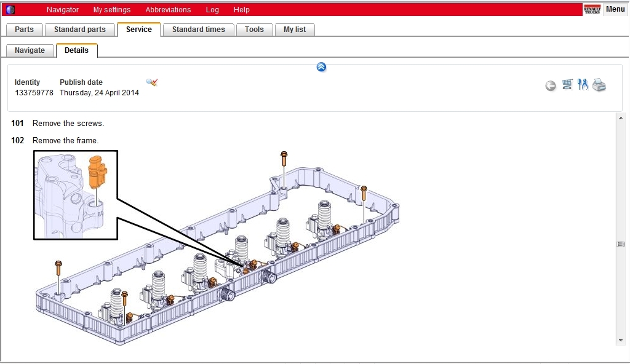The width and height of the screenshot is (630, 364).
Task: Open My settings menu
Action: [x=112, y=10]
